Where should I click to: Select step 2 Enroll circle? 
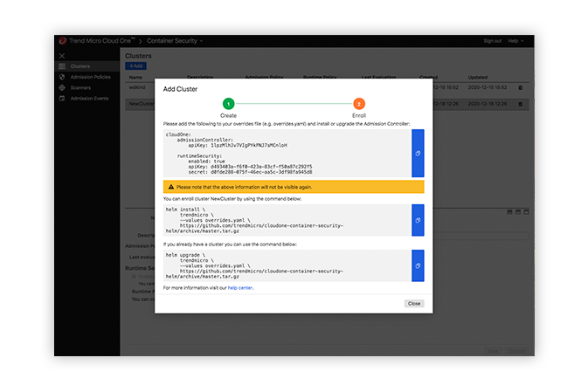pos(359,104)
